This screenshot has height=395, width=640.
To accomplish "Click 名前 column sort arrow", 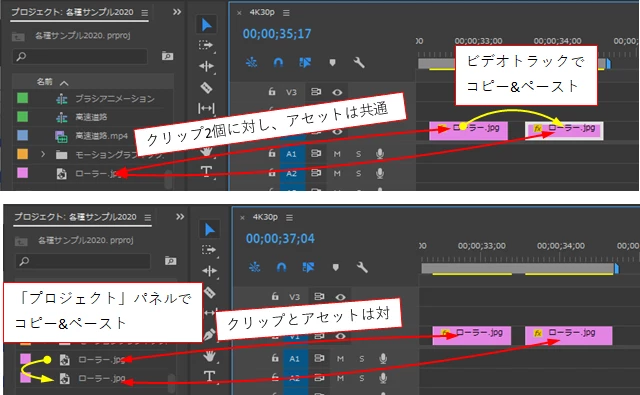I will (64, 83).
